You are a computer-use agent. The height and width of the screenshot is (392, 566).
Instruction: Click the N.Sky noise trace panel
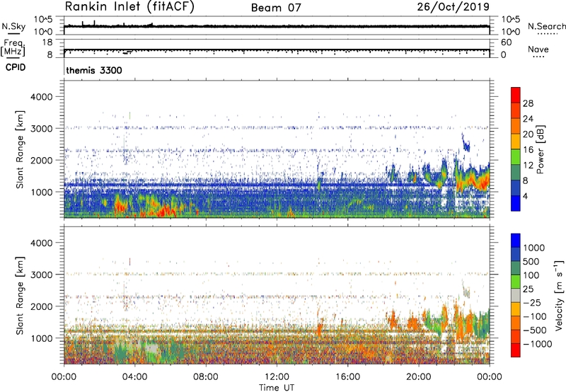[277, 25]
